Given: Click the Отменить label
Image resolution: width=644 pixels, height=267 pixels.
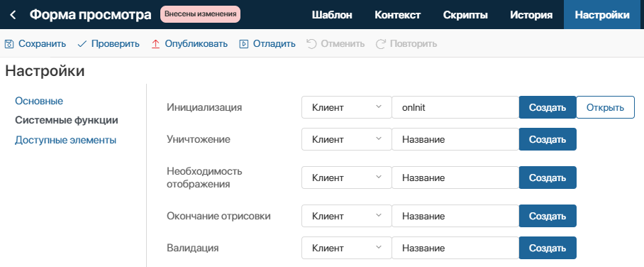Looking at the screenshot, I should [343, 43].
